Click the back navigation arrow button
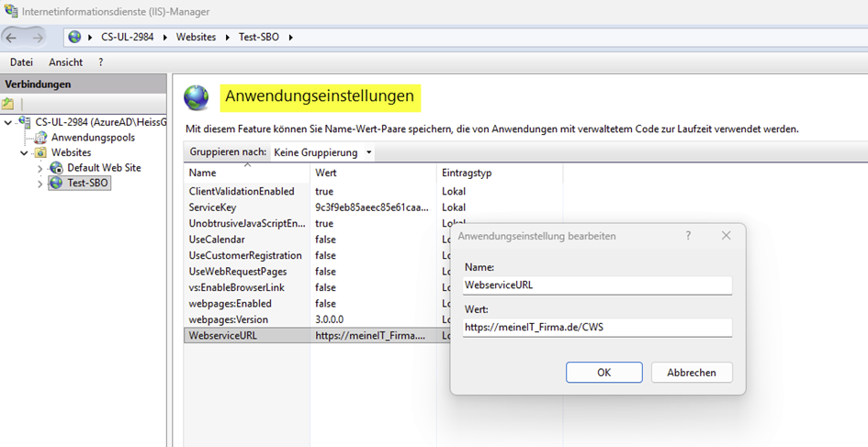868x447 pixels. click(x=12, y=37)
